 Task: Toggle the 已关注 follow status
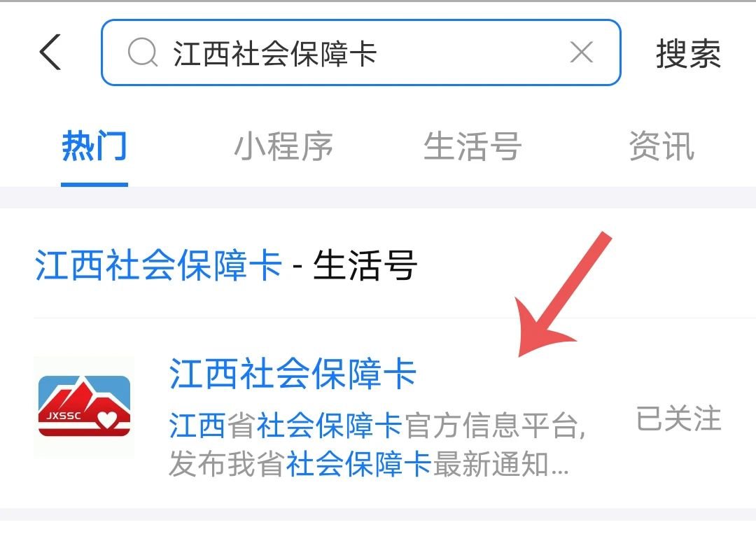[x=678, y=418]
